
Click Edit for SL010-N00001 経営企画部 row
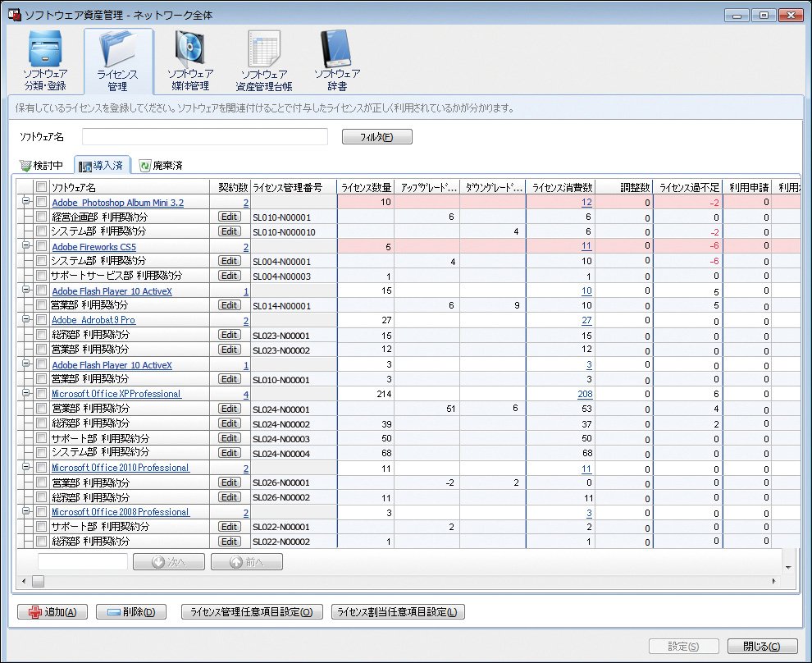[x=230, y=217]
